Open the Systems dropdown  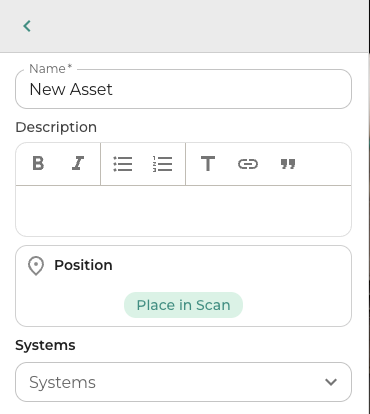(x=183, y=382)
